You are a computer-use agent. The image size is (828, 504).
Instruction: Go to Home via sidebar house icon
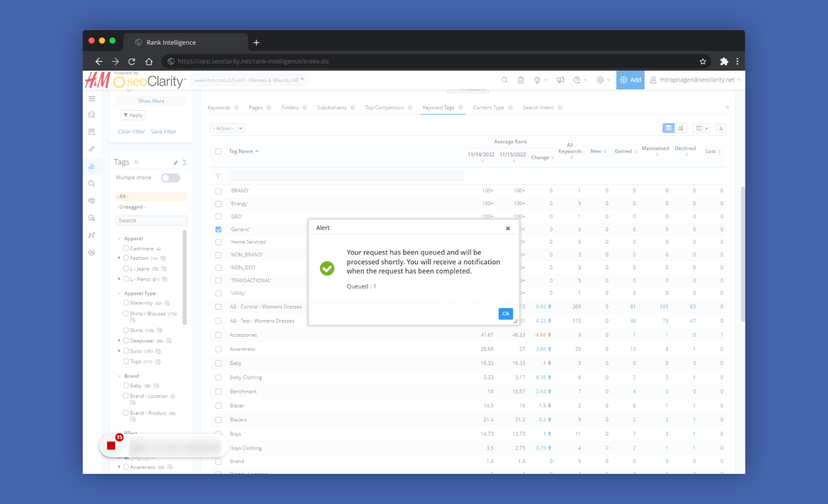(x=91, y=114)
